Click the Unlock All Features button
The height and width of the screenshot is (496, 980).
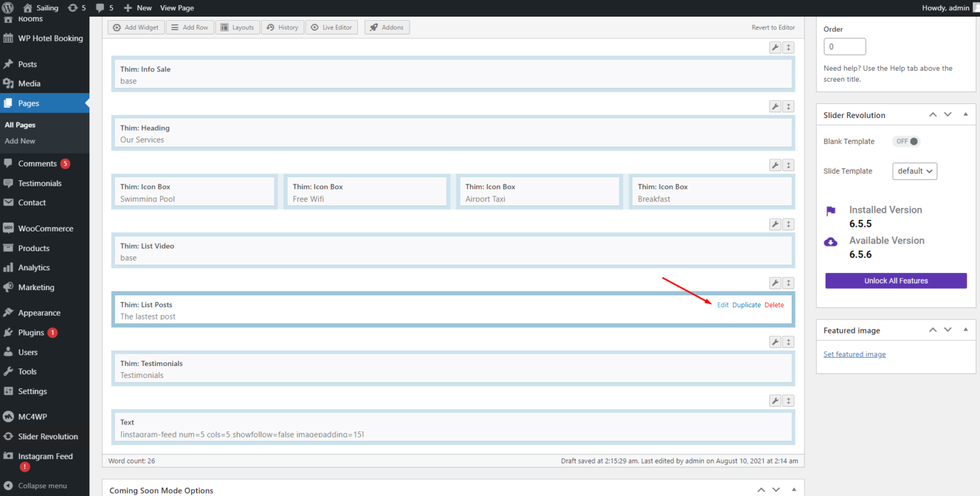click(x=896, y=281)
